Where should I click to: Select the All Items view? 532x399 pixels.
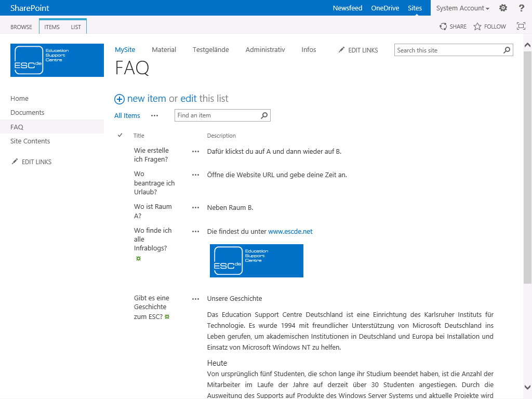[x=127, y=116]
